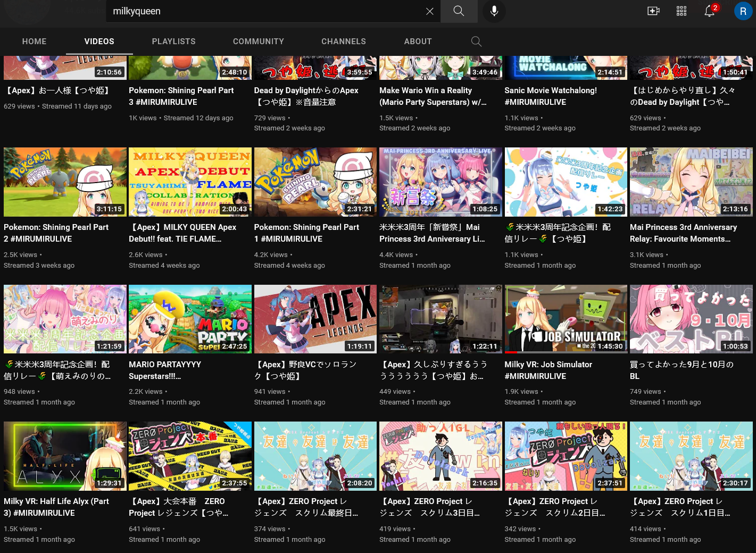Open Pokemon: Shining Pearl Part 2 title
Screen dimensions: 756x553
pyautogui.click(x=56, y=233)
